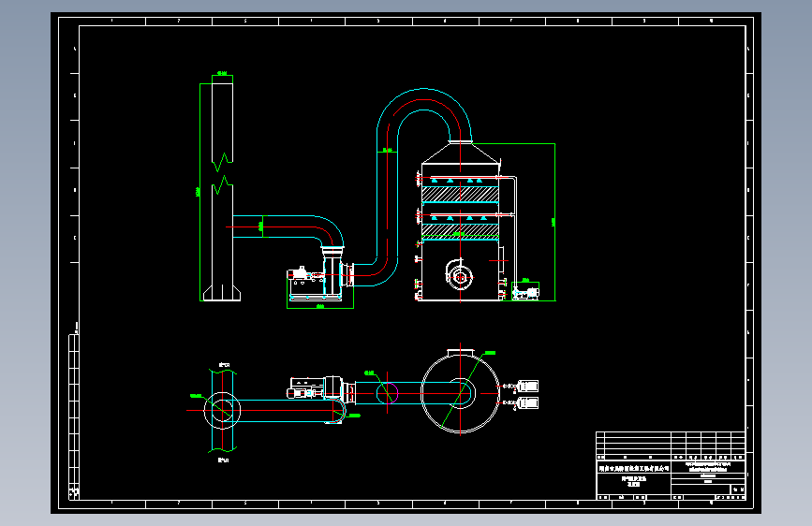Select the upper pump motor in the plan view

(x=527, y=386)
